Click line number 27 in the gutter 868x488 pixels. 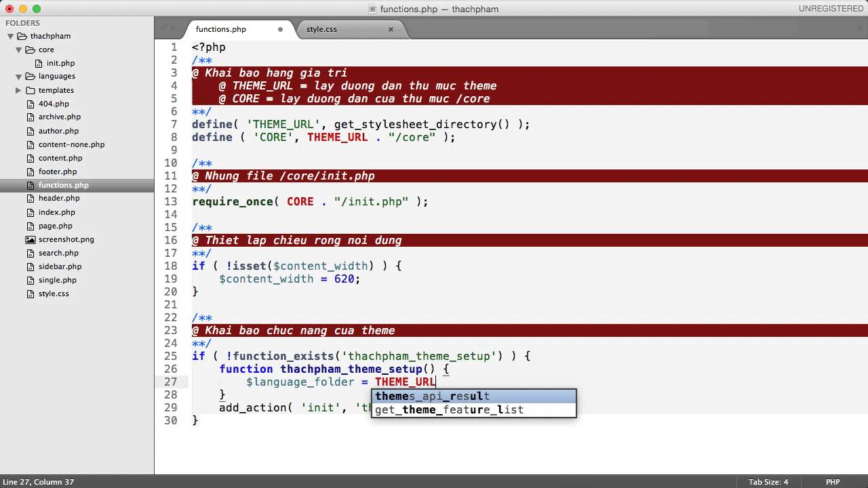[170, 382]
